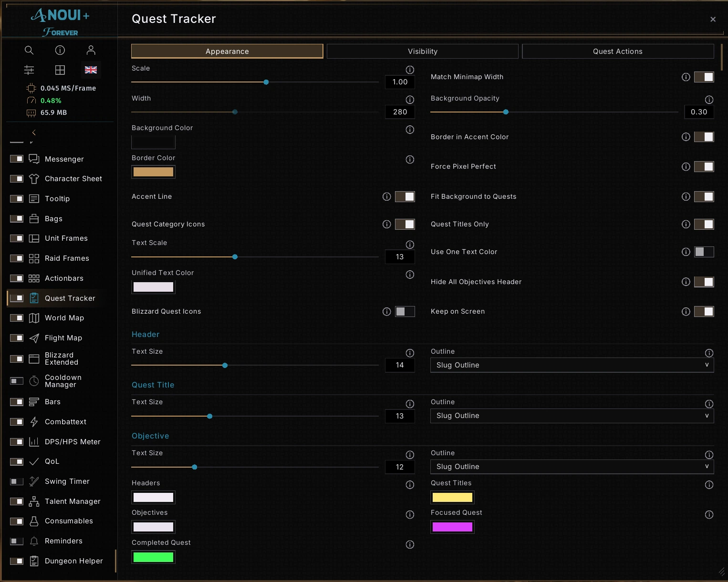Toggle Match Minimap Width switch

(x=704, y=77)
